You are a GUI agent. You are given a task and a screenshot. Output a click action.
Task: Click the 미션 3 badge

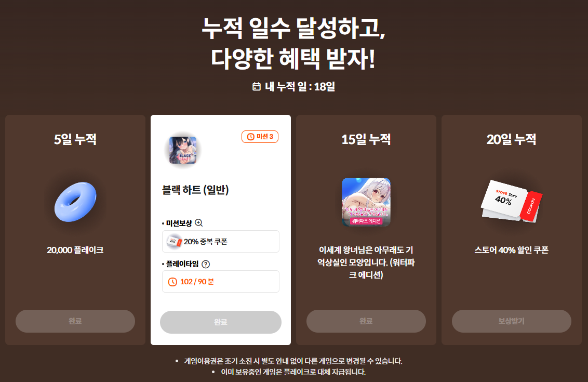coord(260,137)
